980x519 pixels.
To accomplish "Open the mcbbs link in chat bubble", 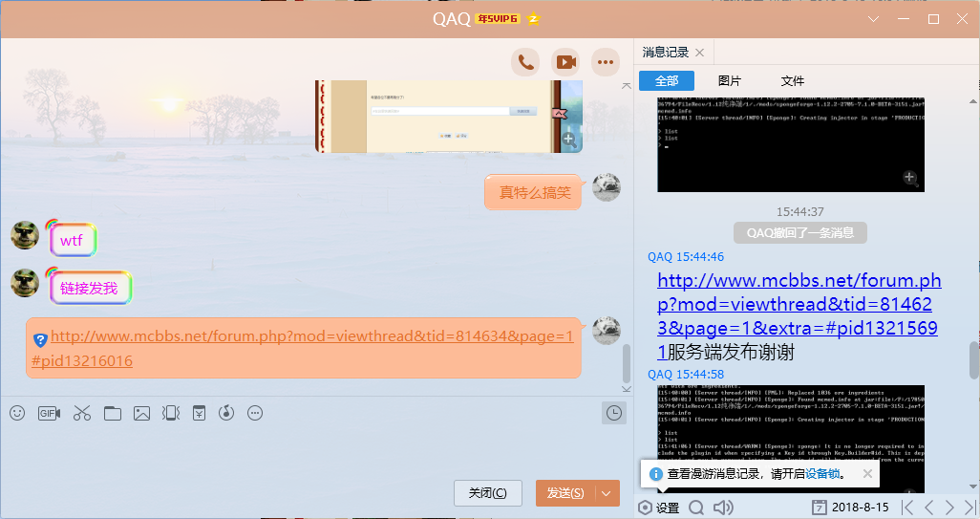I will point(303,348).
